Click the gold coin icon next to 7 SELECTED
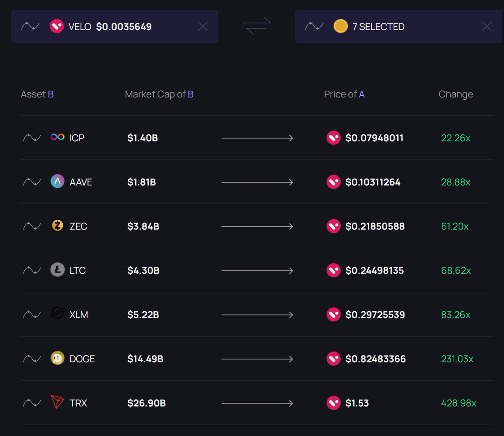The height and width of the screenshot is (436, 504). click(341, 26)
